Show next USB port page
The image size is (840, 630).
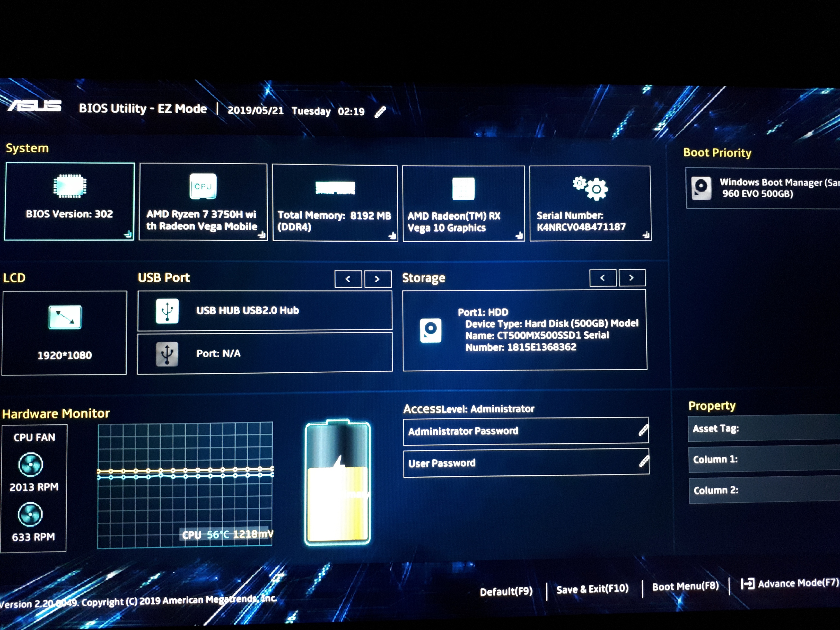[377, 279]
